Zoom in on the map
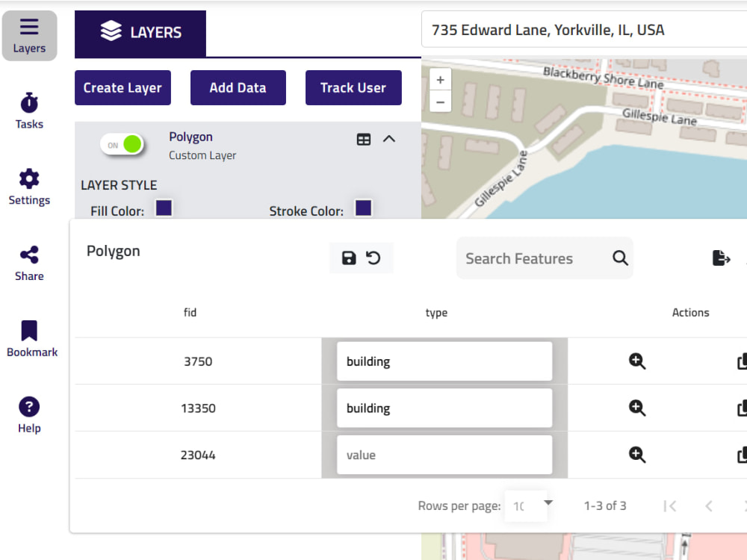 pos(440,80)
